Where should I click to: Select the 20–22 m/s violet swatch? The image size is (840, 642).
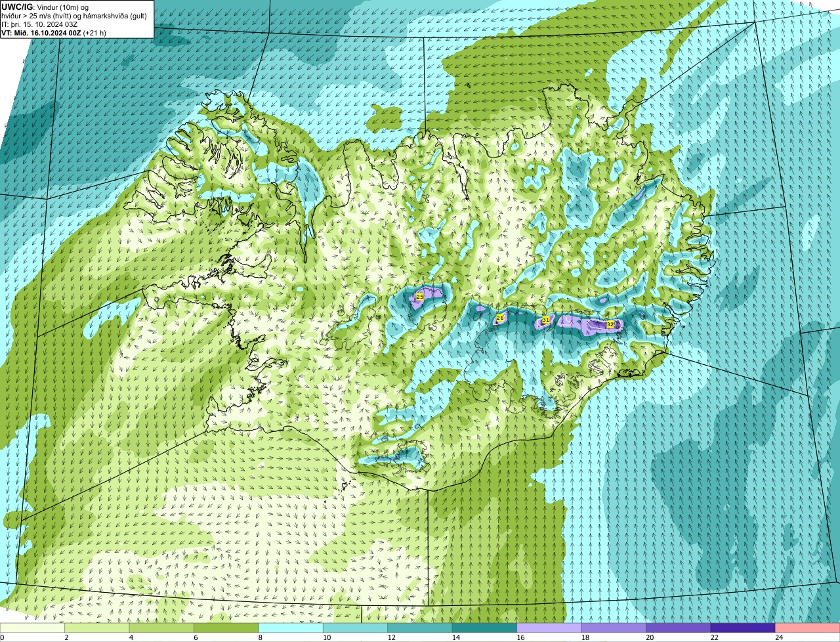tap(679, 628)
